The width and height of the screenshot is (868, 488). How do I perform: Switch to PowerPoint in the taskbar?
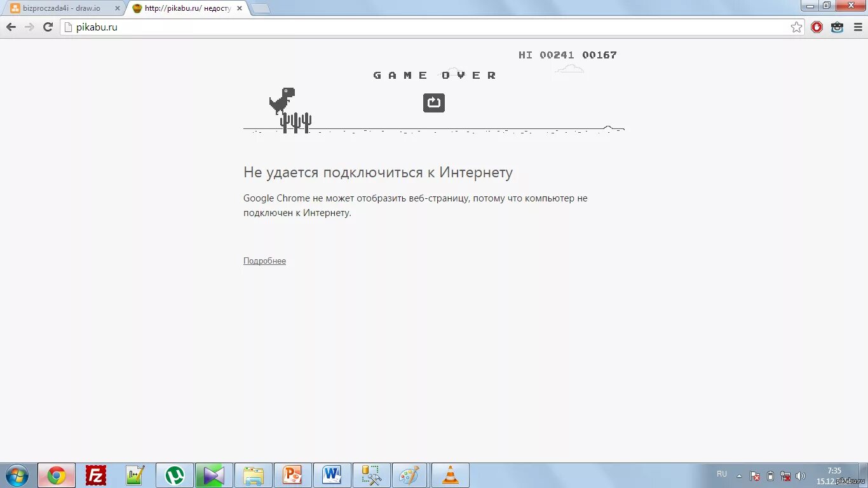(x=293, y=475)
